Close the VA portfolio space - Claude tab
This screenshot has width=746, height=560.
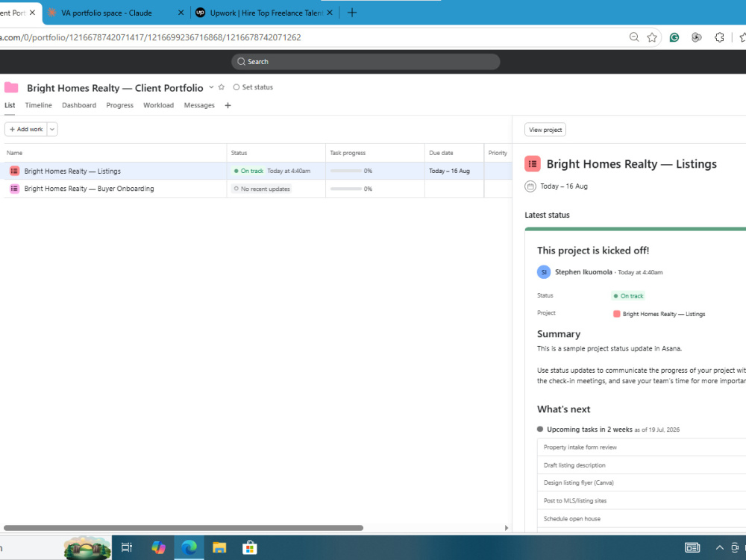(181, 13)
